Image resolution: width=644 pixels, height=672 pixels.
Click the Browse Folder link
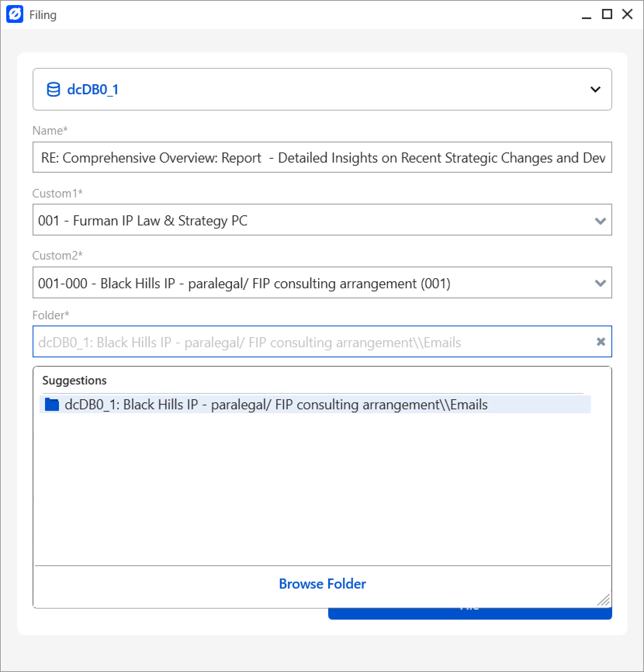pos(322,584)
